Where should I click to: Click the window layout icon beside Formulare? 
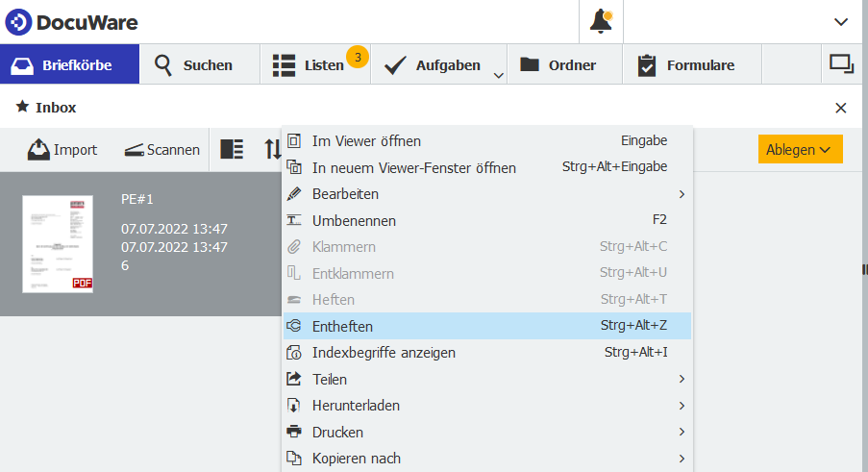[x=841, y=64]
